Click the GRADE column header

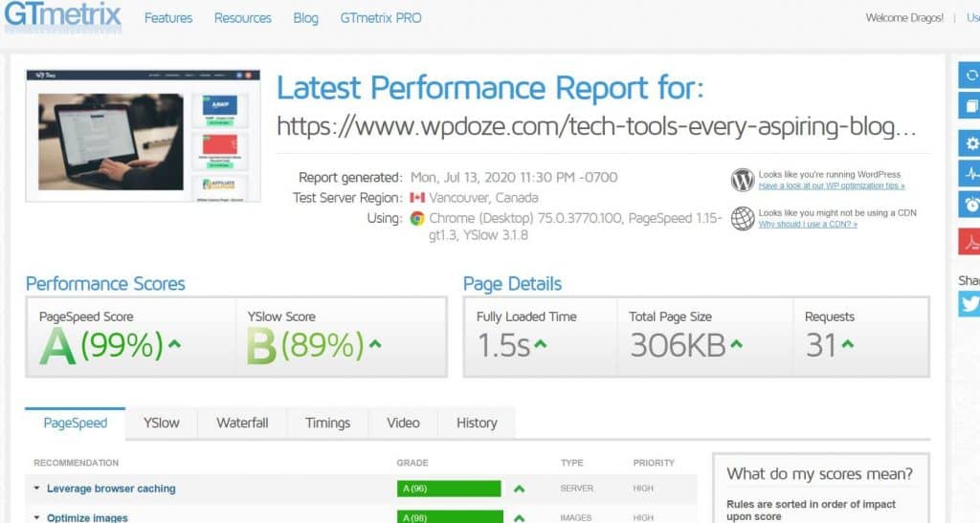tap(412, 463)
